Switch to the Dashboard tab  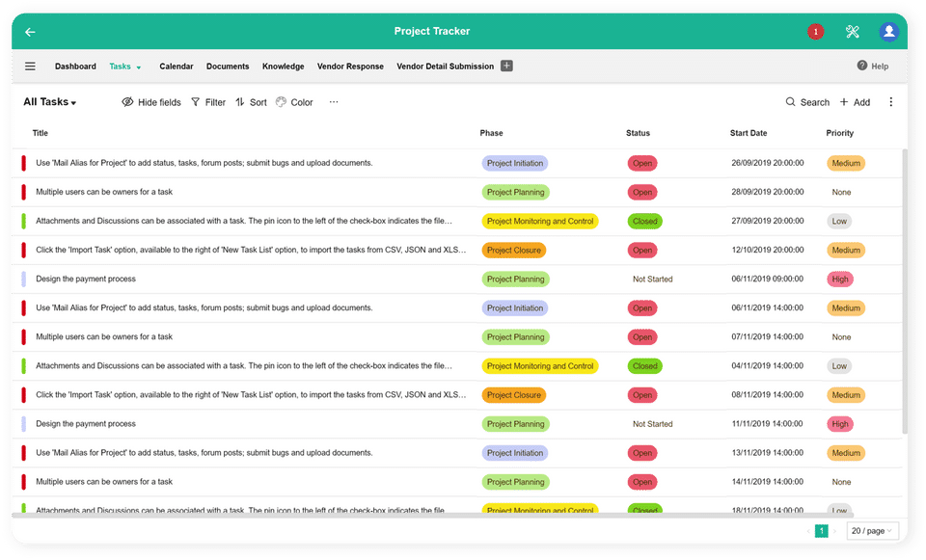[75, 67]
